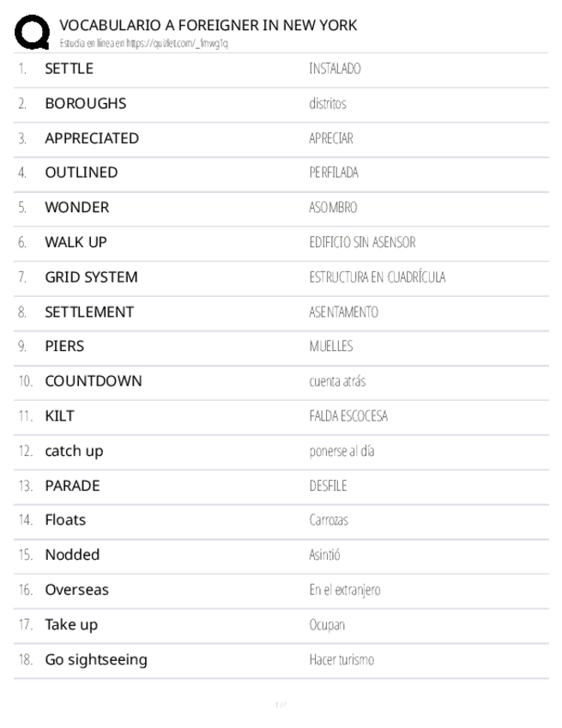The height and width of the screenshot is (728, 562).
Task: Click the term SETTLEMENT
Action: tap(89, 312)
